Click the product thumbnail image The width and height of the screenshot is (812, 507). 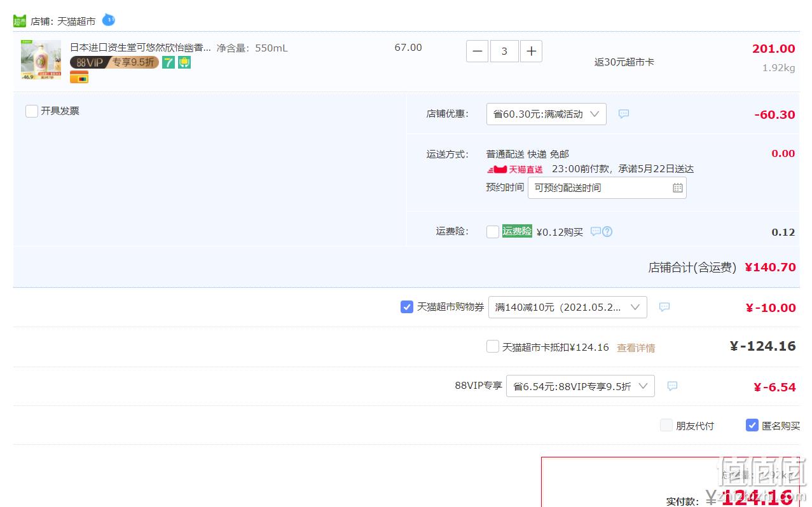click(41, 60)
